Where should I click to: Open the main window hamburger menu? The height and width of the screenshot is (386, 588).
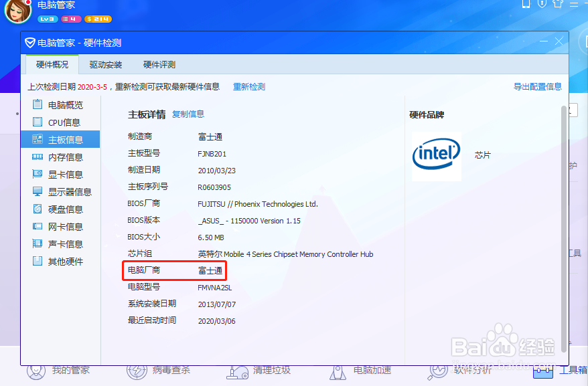tap(574, 4)
